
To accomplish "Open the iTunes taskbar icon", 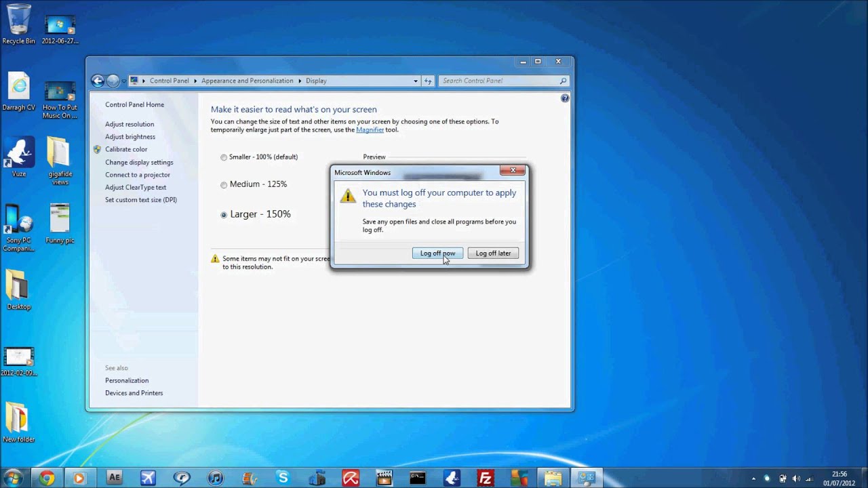I will pyautogui.click(x=216, y=478).
